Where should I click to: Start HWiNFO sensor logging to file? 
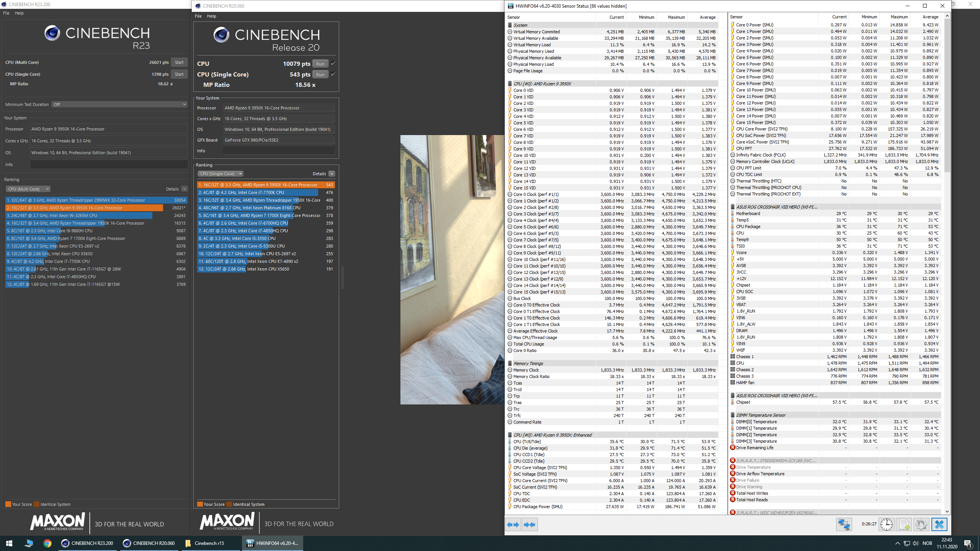click(x=903, y=524)
